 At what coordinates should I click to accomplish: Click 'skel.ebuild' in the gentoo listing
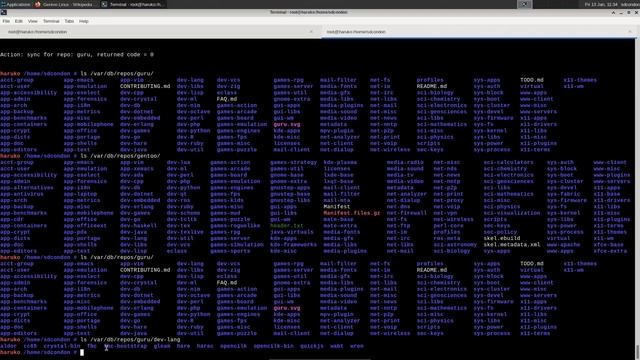point(502,238)
